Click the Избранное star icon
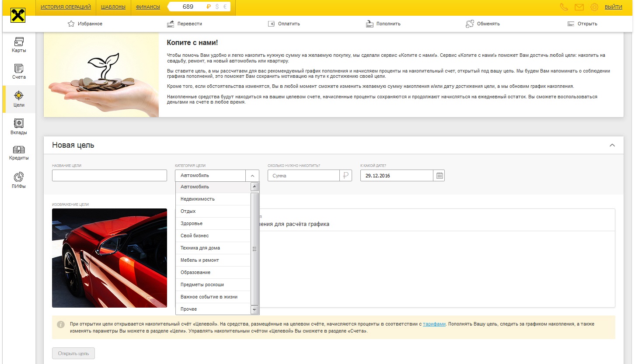635x364 pixels. pos(71,24)
